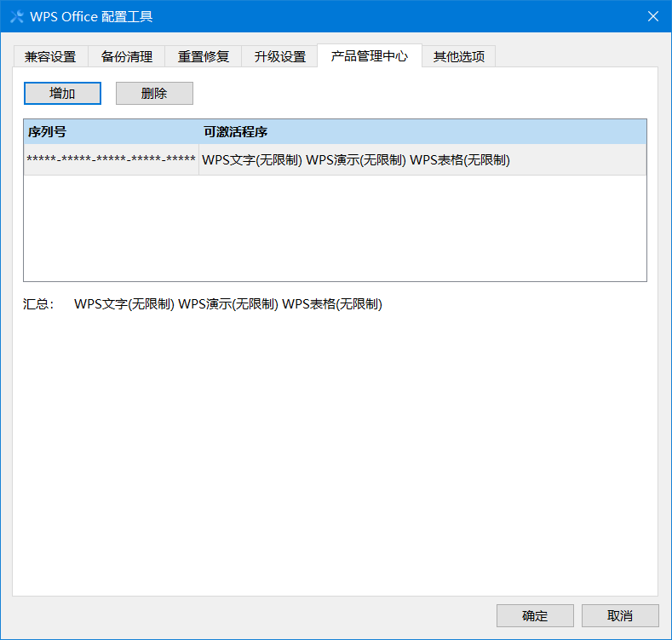Click the 增加 button
672x640 pixels.
(62, 93)
